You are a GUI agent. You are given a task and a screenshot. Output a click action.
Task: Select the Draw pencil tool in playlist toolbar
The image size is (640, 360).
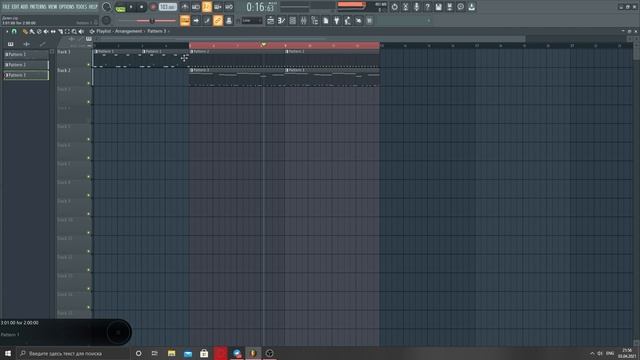(25, 31)
